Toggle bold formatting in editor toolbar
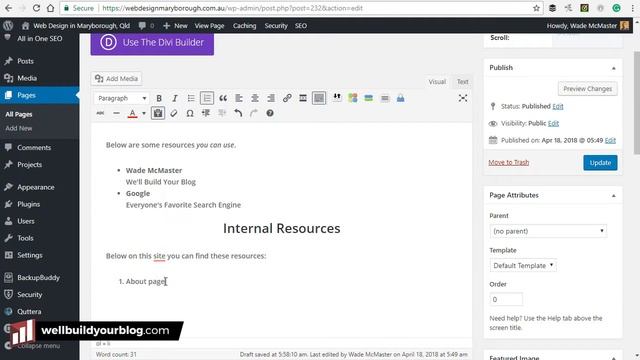 (x=159, y=98)
